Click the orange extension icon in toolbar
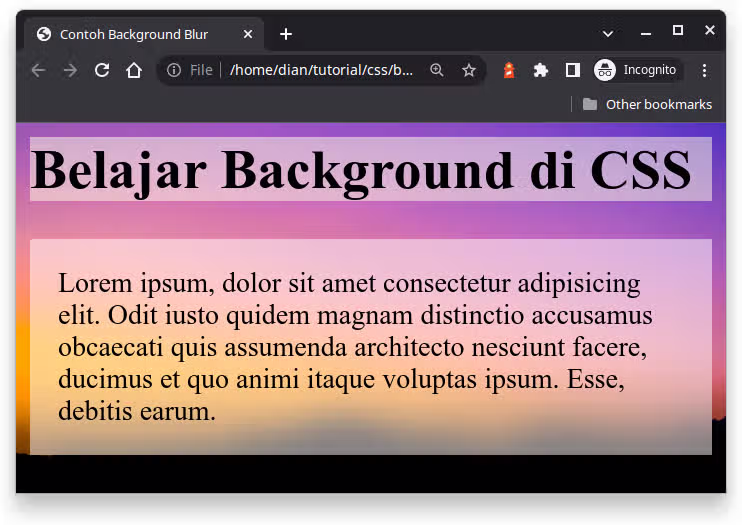The width and height of the screenshot is (742, 525). click(509, 70)
